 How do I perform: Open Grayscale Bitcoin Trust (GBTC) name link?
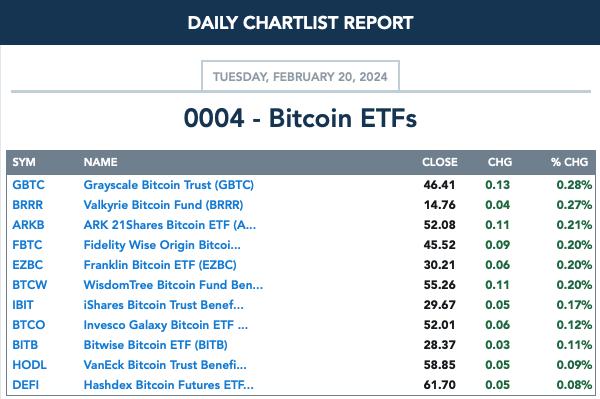click(169, 185)
